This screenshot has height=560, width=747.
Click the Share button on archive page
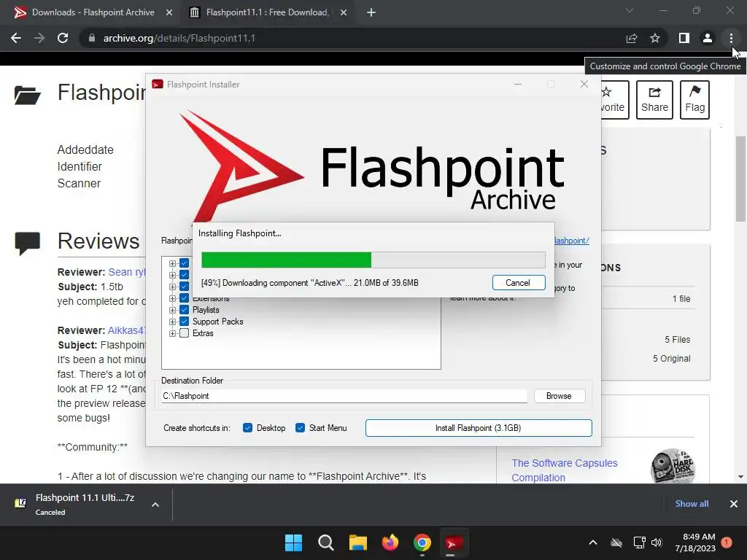654,99
